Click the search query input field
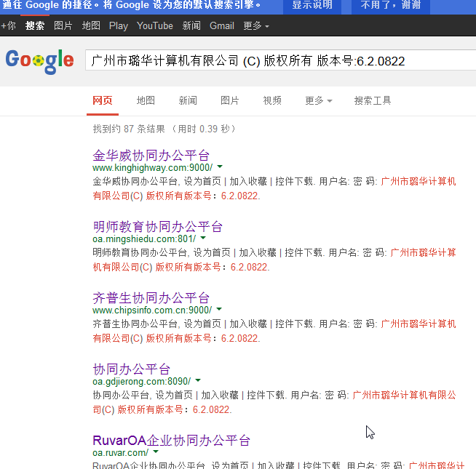Viewport: 476px width, 469px height. tap(280, 60)
